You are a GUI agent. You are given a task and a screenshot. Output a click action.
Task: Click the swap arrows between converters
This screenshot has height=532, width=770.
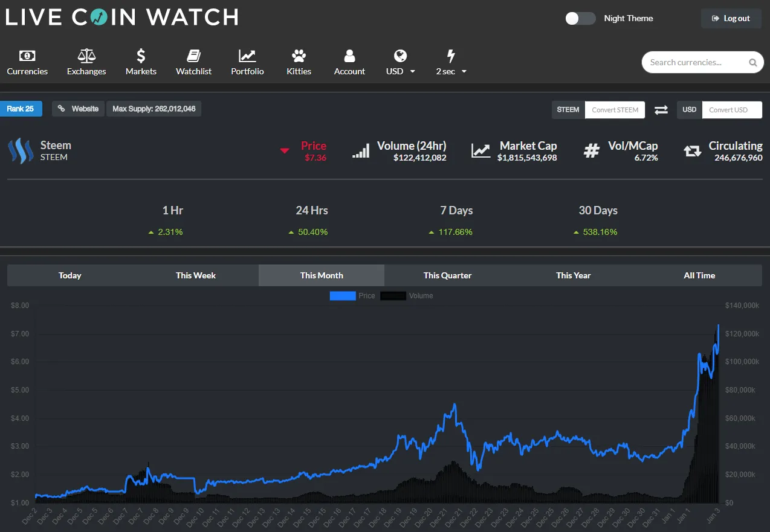coord(661,110)
